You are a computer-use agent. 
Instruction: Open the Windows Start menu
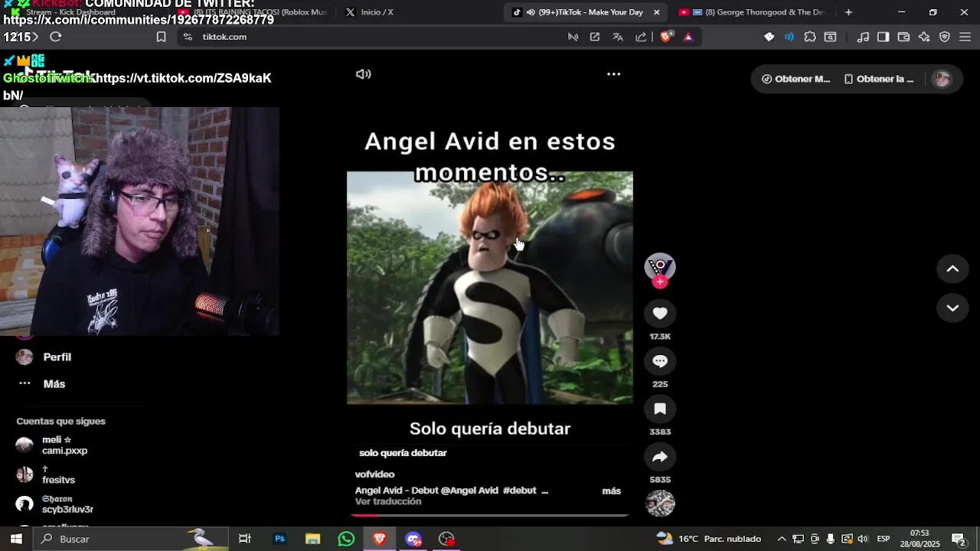pyautogui.click(x=16, y=539)
